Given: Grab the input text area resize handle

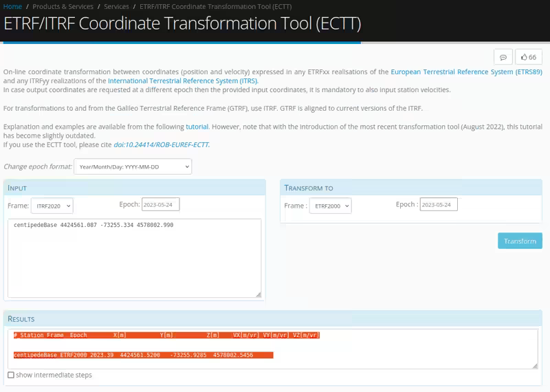Looking at the screenshot, I should [258, 294].
